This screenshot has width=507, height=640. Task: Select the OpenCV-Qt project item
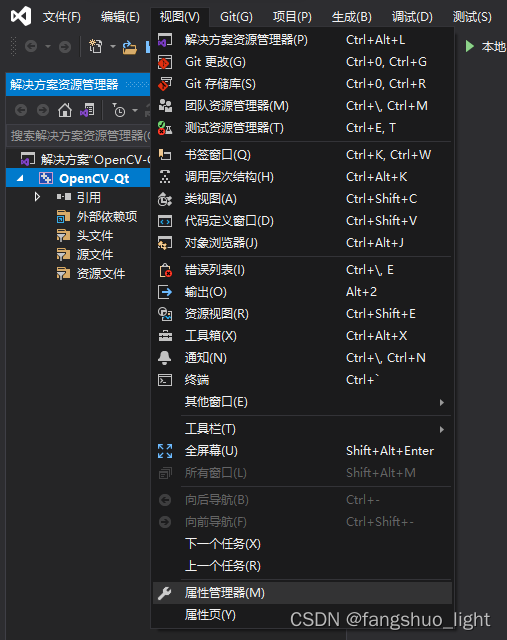pyautogui.click(x=94, y=178)
